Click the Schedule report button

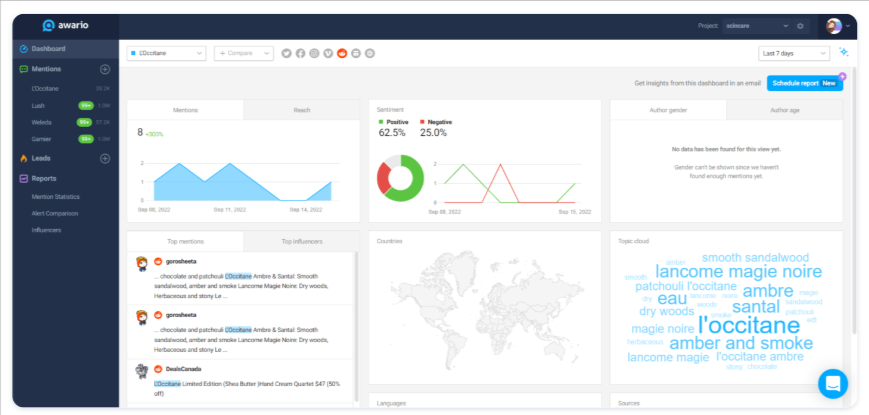tap(804, 84)
